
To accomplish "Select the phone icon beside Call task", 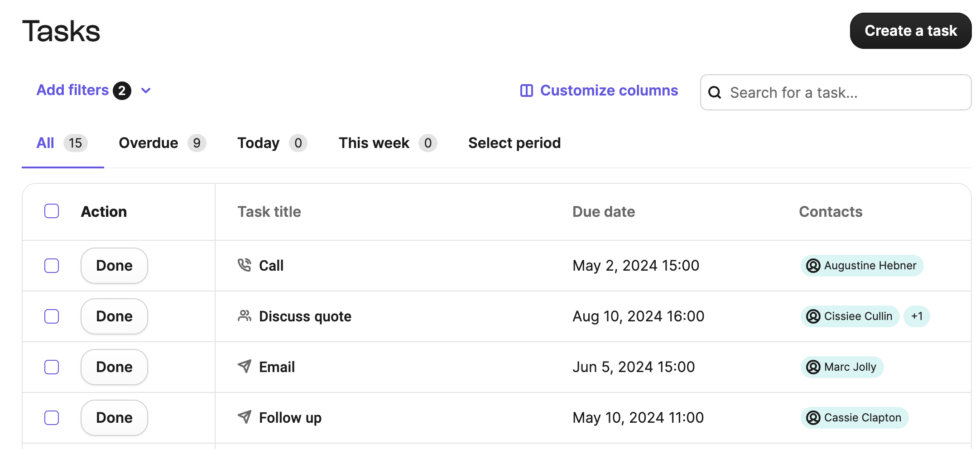I will click(x=245, y=265).
